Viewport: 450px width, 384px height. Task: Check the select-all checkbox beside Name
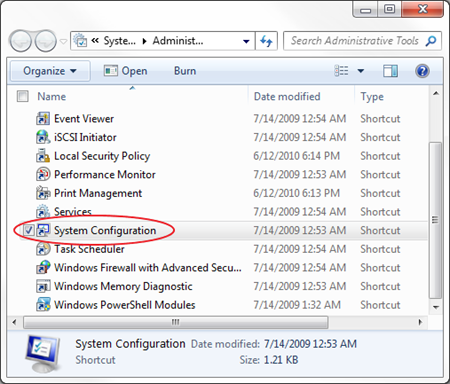[x=23, y=96]
